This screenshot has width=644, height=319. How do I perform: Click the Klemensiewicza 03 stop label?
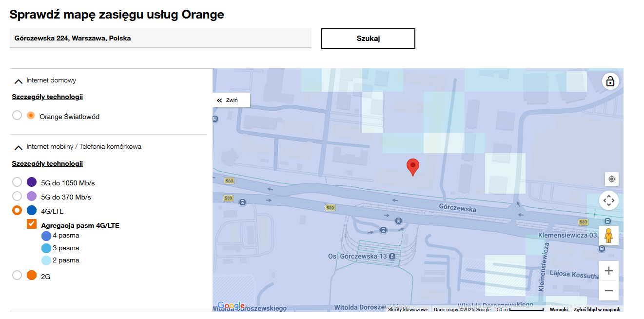(568, 236)
